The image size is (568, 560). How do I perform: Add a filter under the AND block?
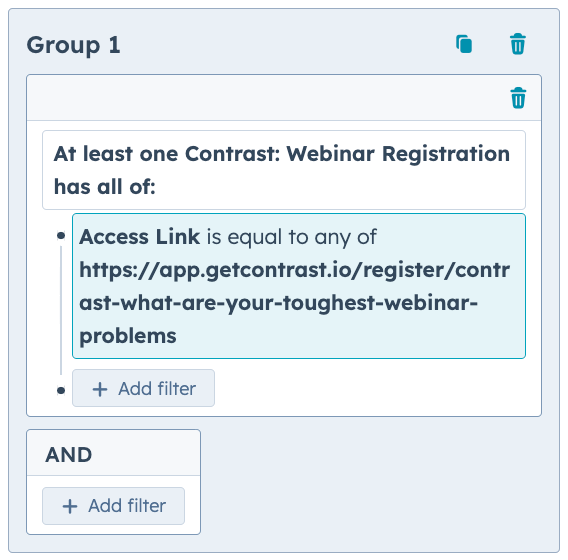pyautogui.click(x=113, y=506)
